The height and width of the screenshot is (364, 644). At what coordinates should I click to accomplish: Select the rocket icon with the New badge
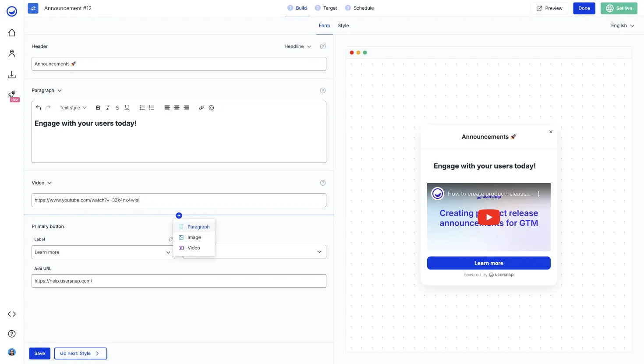pyautogui.click(x=12, y=95)
